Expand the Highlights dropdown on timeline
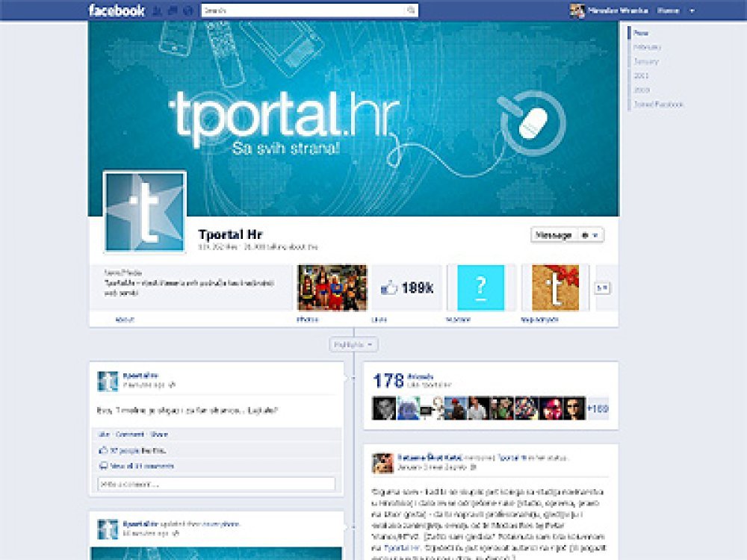The width and height of the screenshot is (747, 560). (x=353, y=344)
